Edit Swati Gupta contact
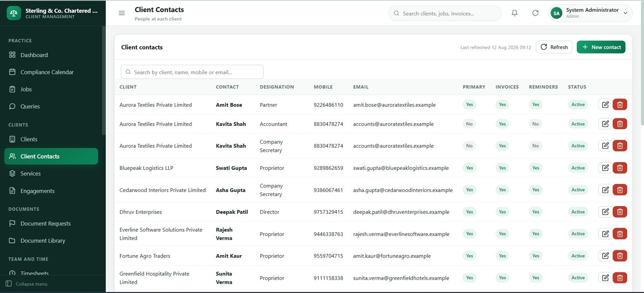 605,168
